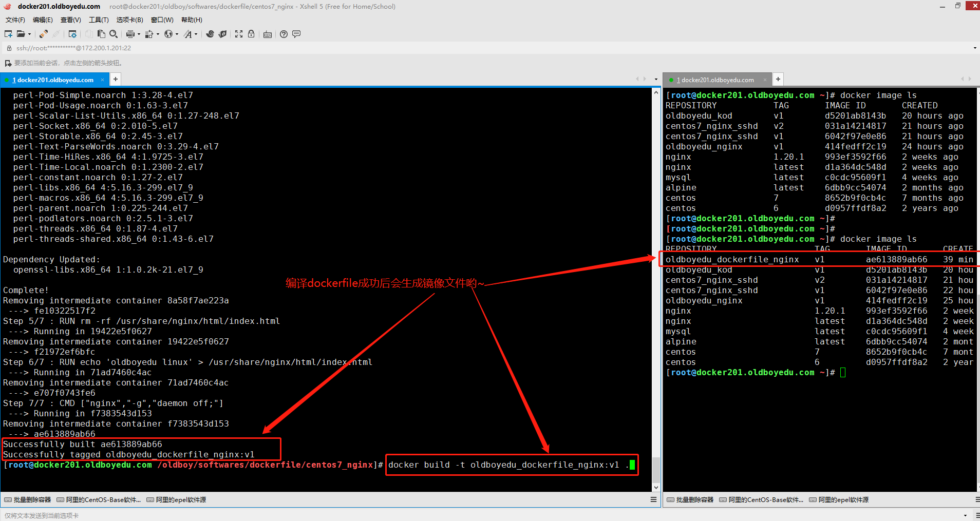Click the reconnect session icon

44,34
